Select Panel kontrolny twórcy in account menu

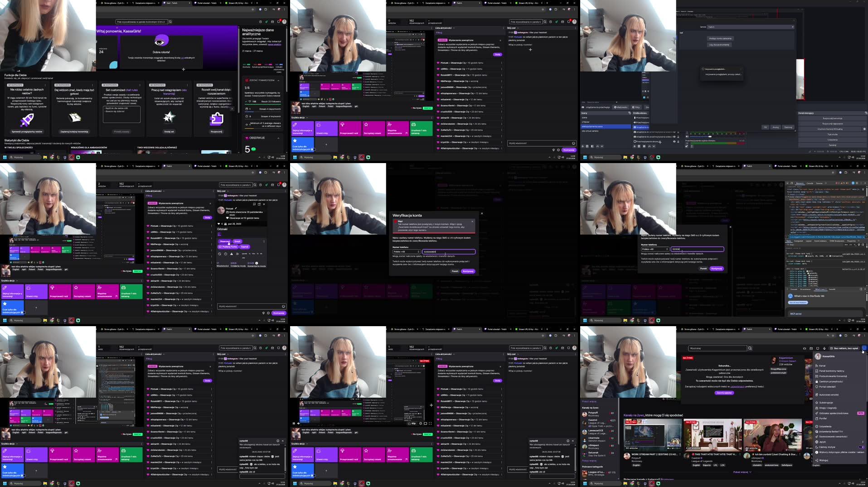[x=840, y=371]
